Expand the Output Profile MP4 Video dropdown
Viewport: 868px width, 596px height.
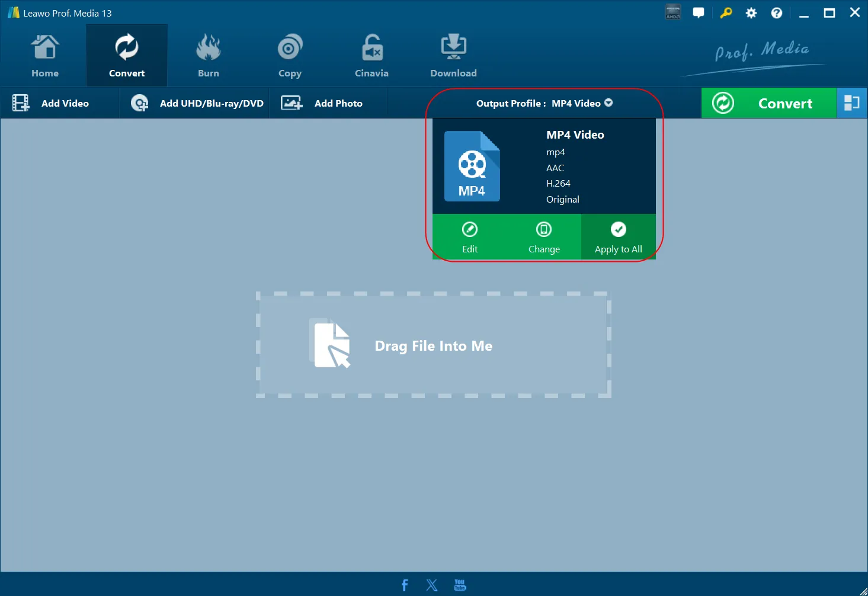[x=544, y=103]
